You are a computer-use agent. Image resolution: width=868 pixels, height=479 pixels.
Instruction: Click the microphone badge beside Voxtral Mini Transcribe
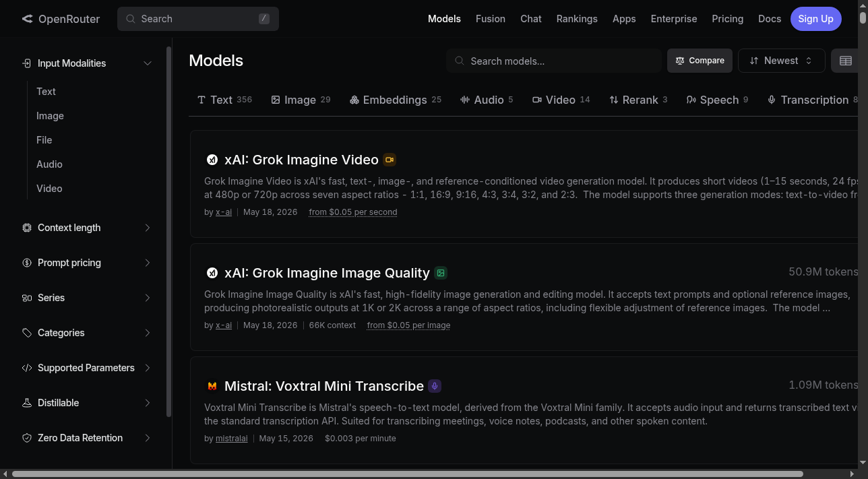[435, 386]
